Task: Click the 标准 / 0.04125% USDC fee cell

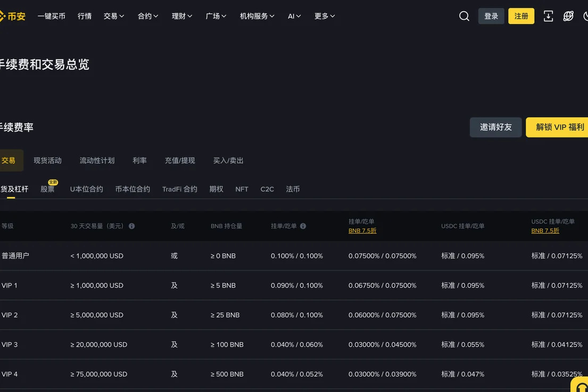Action: [x=557, y=345]
